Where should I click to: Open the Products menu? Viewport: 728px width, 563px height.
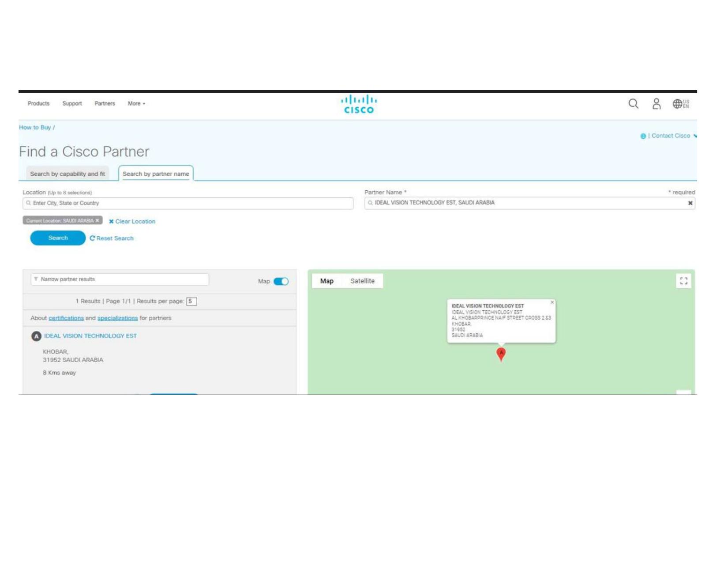click(x=38, y=104)
